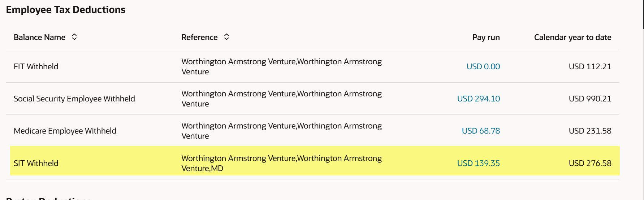
Task: Open SIT Withheld pay run USD 139.35
Action: 479,163
